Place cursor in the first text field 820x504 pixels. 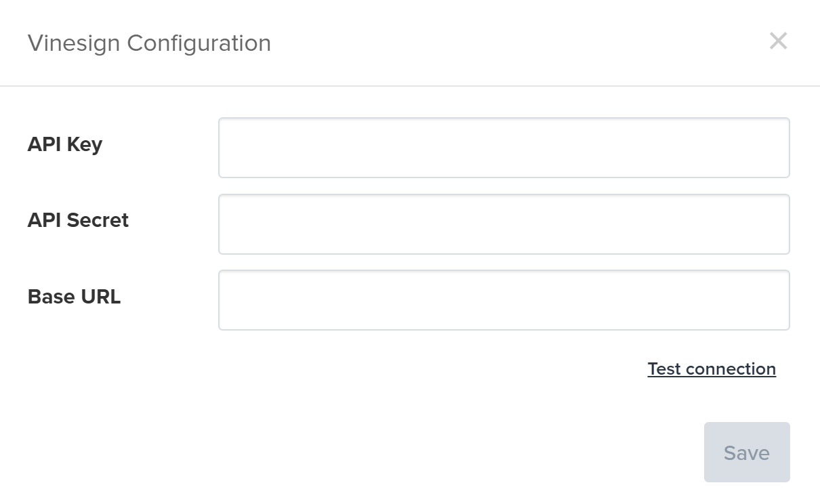(x=504, y=148)
